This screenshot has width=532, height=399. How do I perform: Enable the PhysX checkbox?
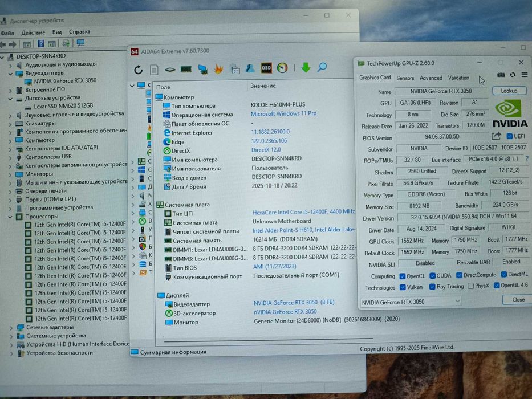pos(470,286)
